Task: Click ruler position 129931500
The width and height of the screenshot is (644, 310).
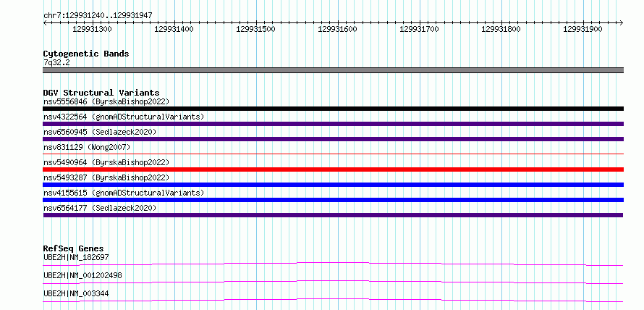Action: (255, 29)
